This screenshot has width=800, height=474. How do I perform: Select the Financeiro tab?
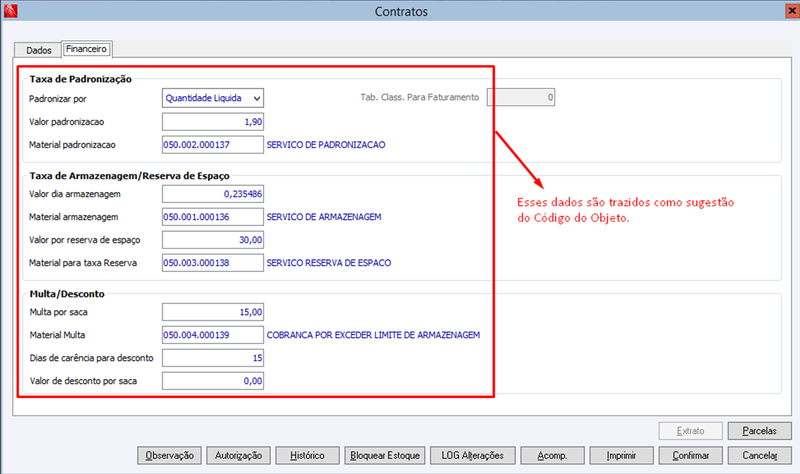click(x=86, y=49)
